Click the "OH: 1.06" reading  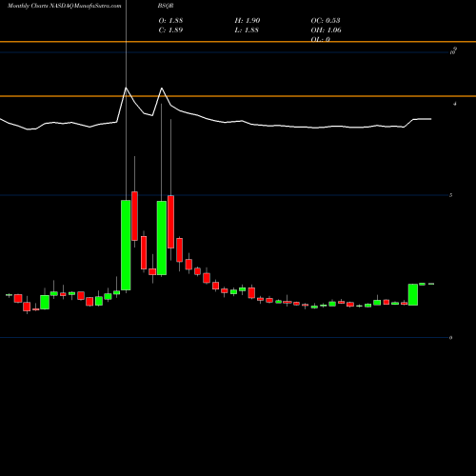(326, 30)
